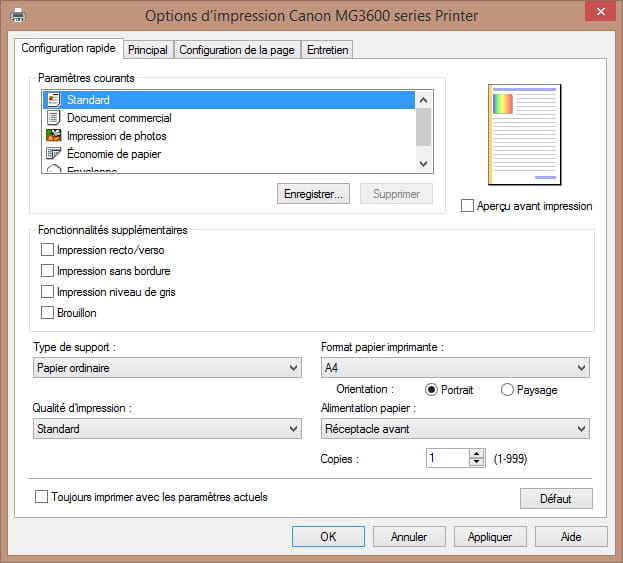Viewport: 623px width, 563px height.
Task: Select Économie de papier profile
Action: 228,153
